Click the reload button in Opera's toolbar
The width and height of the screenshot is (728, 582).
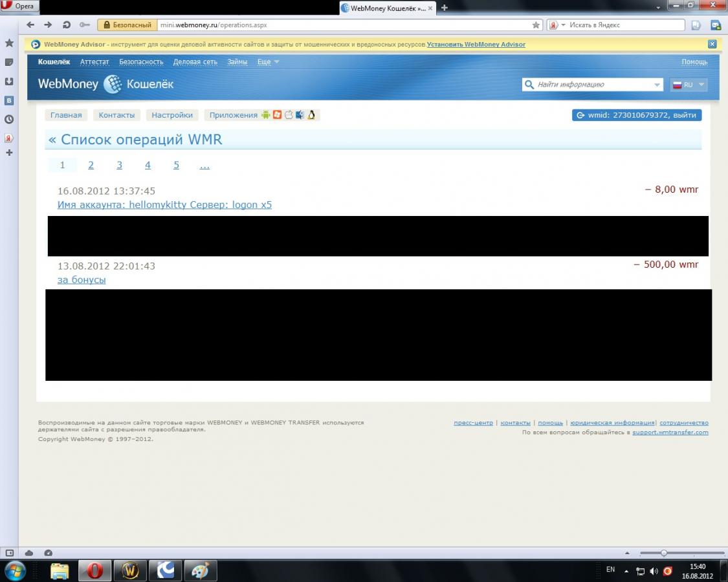[x=66, y=25]
